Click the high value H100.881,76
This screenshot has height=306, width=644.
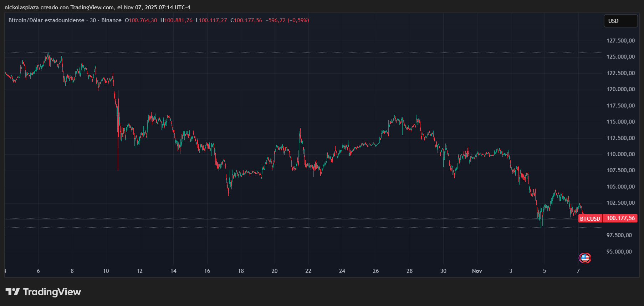(176, 20)
